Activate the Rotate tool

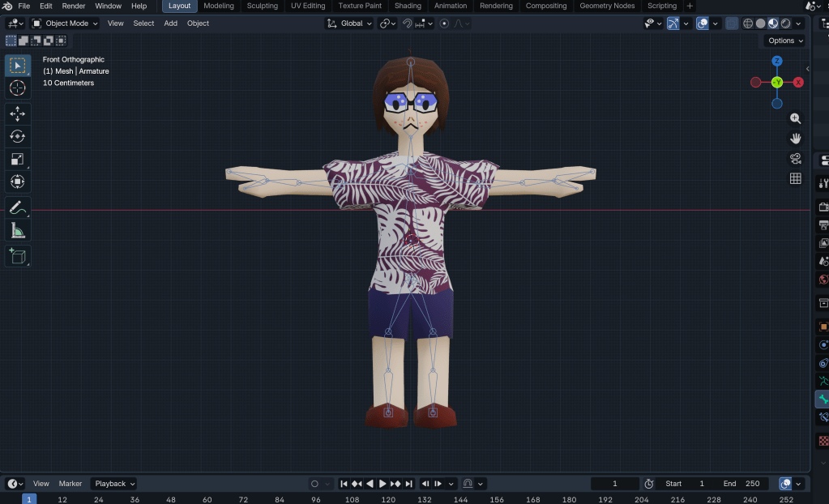pyautogui.click(x=18, y=136)
